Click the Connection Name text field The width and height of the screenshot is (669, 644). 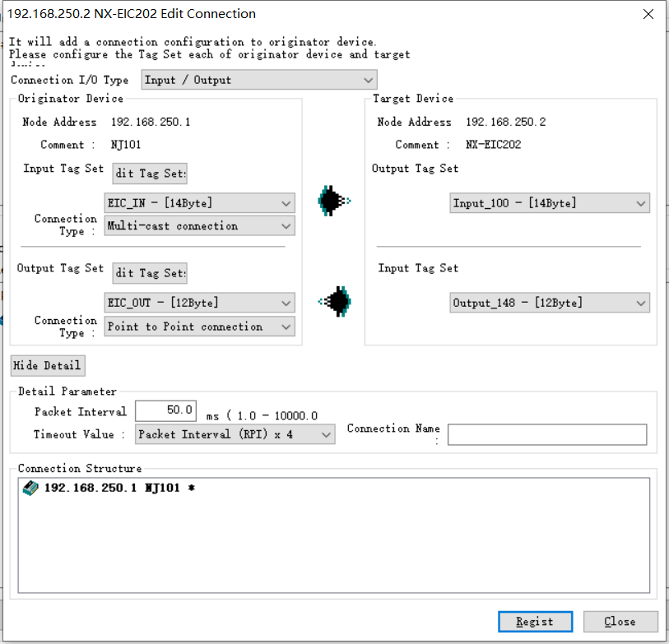(547, 434)
